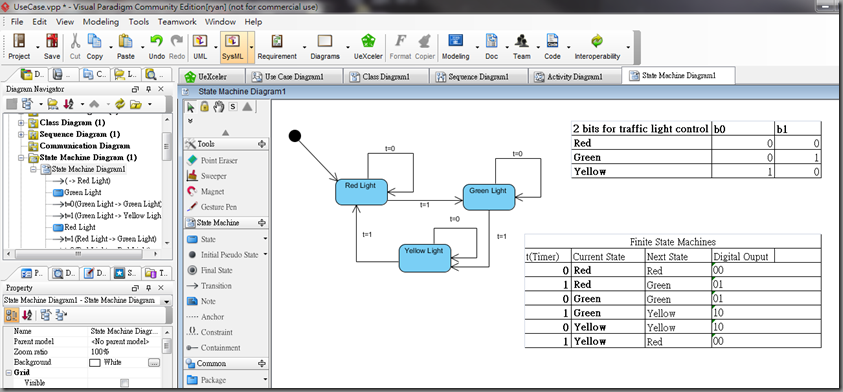
Task: Click the Save toolbar icon
Action: click(x=52, y=47)
